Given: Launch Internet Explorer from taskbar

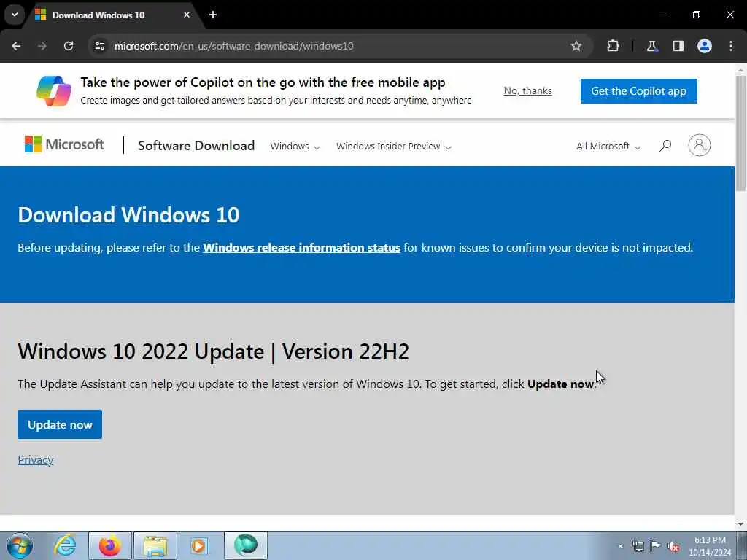Looking at the screenshot, I should point(65,545).
